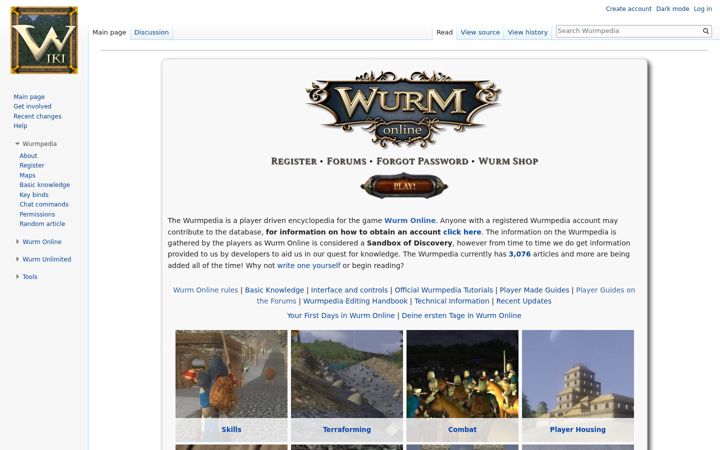Viewport: 720px width, 450px height.
Task: Open Recent changes sidebar link
Action: [37, 116]
